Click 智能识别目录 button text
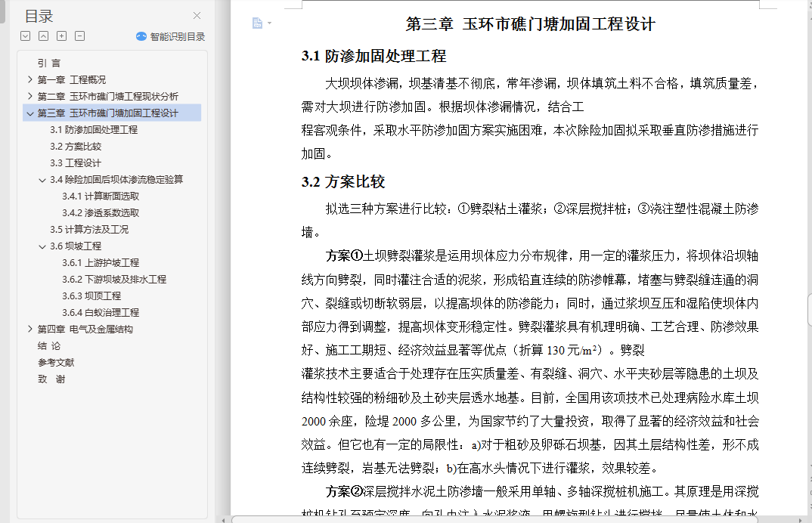Image resolution: width=812 pixels, height=523 pixels. click(x=178, y=36)
